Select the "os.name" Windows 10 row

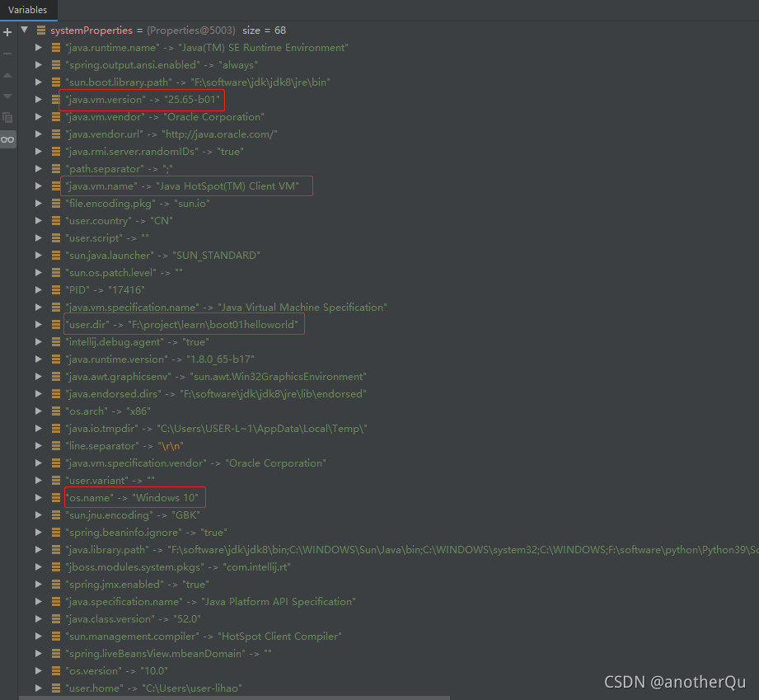(132, 498)
